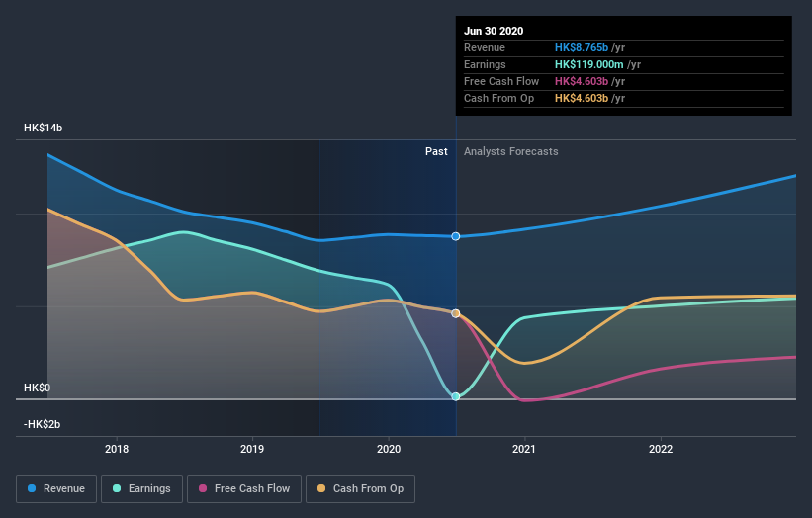Image resolution: width=812 pixels, height=518 pixels.
Task: Click the 2022 x-axis label
Action: 661,449
